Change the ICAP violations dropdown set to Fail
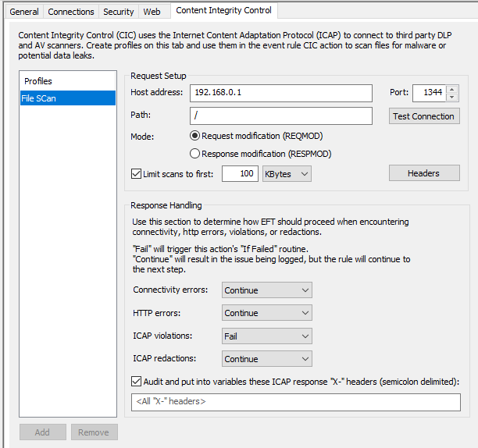Image resolution: width=478 pixels, height=448 pixels. pyautogui.click(x=266, y=336)
